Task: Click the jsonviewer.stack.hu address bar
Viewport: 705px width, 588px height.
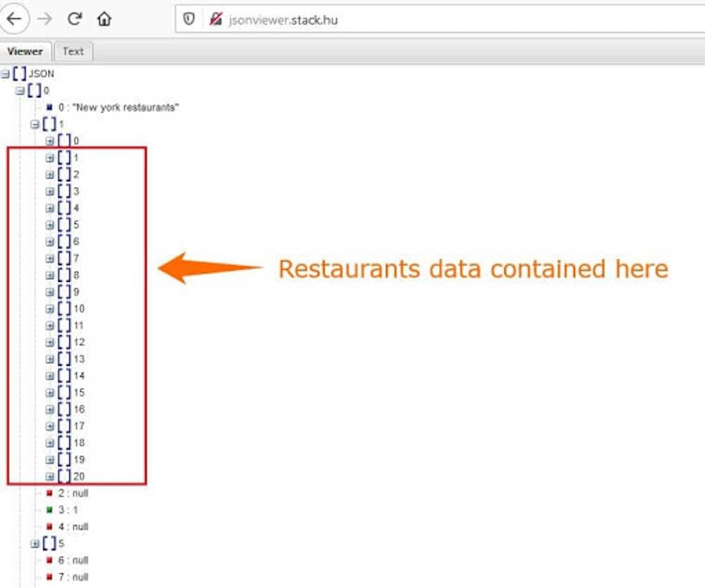Action: click(282, 19)
